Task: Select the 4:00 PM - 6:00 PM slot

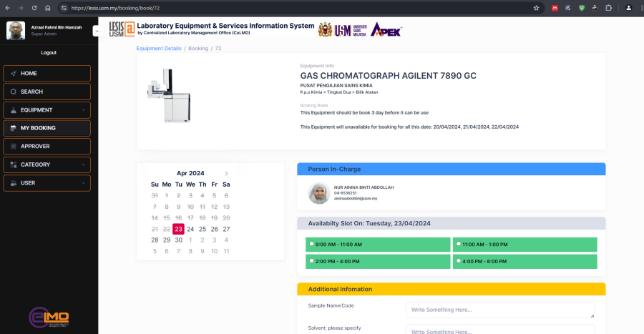Action: 459,260
